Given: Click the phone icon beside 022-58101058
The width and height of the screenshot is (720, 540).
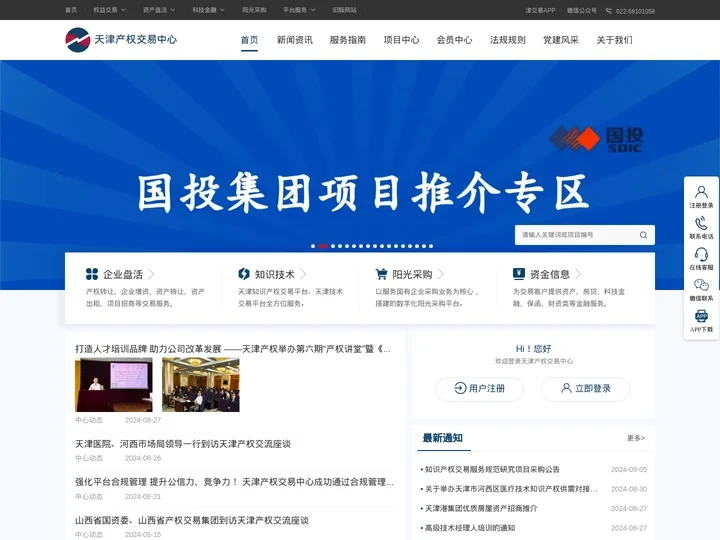Looking at the screenshot, I should [609, 11].
